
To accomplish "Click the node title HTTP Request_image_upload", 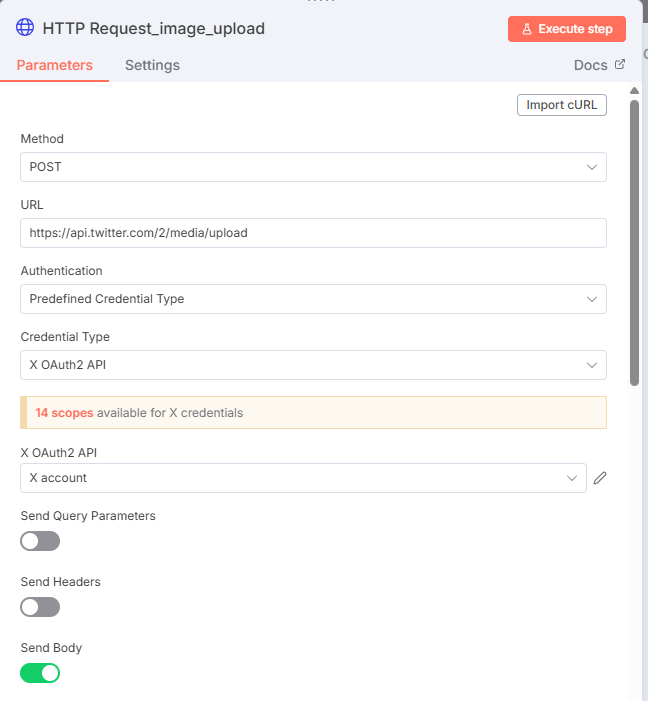I will (x=153, y=28).
